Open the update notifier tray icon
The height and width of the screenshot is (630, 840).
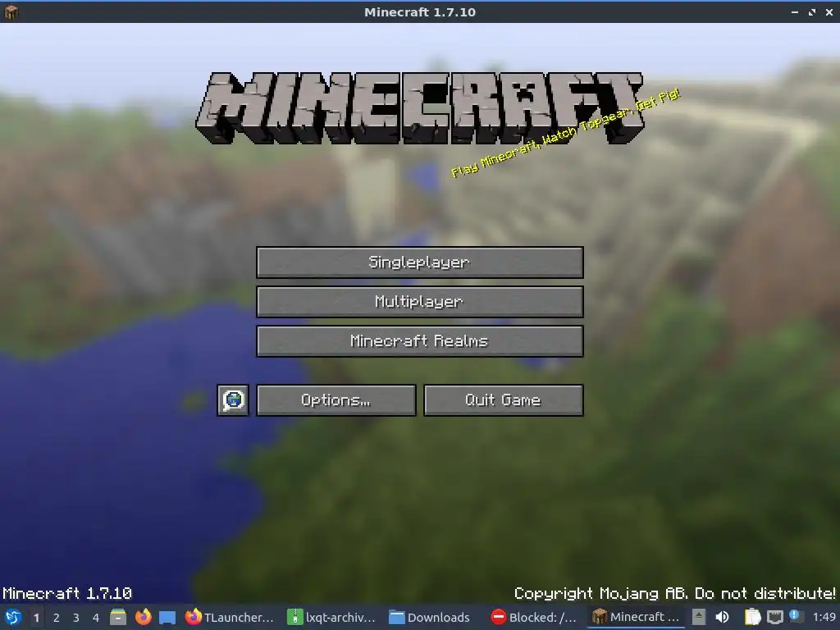796,616
